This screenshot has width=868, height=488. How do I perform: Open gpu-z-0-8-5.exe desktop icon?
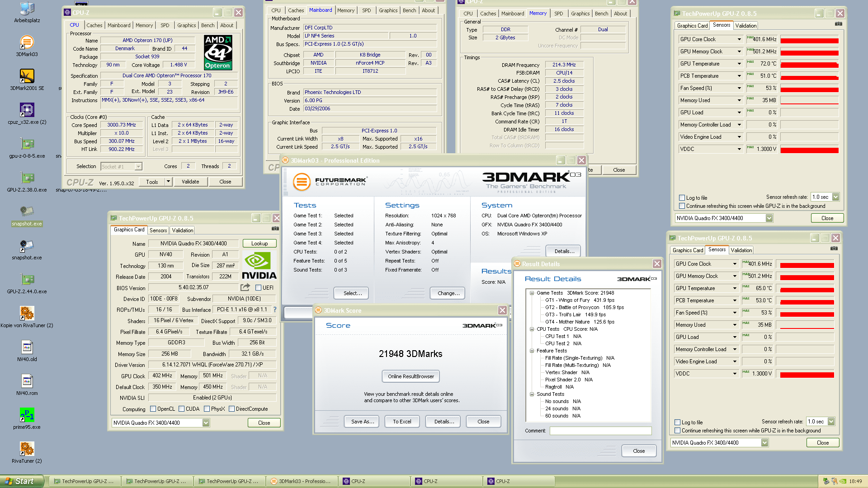click(x=27, y=147)
